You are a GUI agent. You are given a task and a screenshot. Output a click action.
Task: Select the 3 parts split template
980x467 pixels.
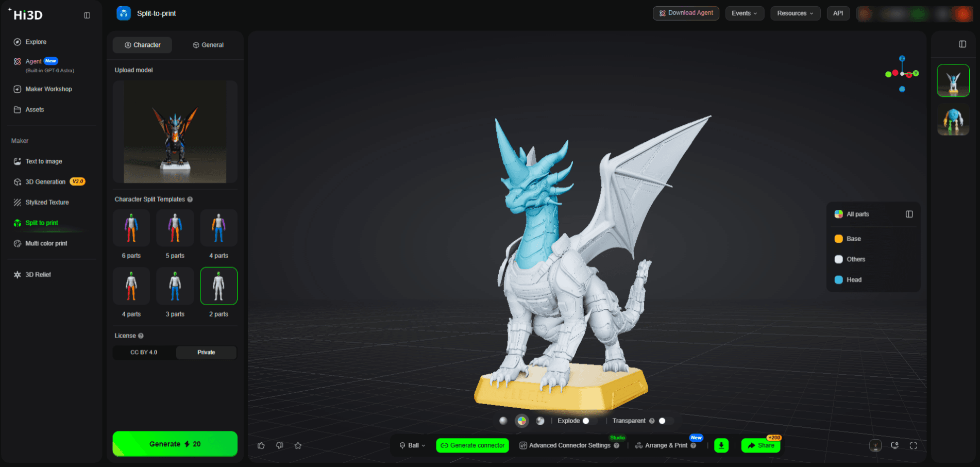tap(175, 286)
